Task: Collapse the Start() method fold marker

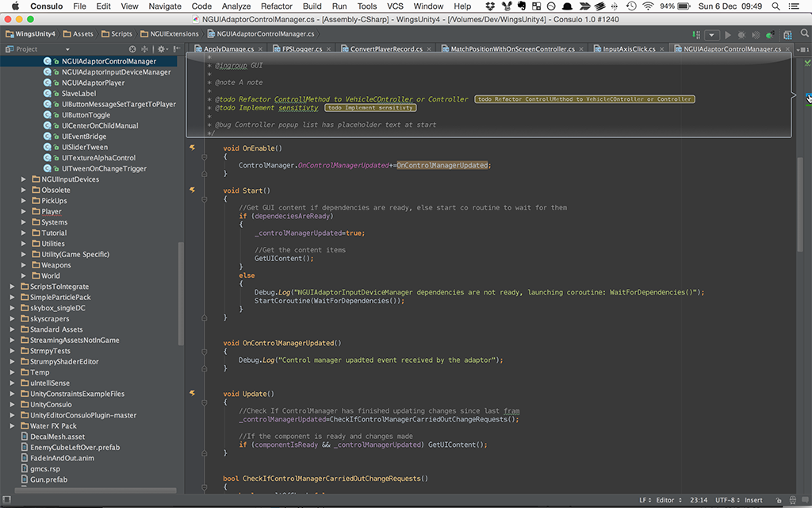Action: coord(205,199)
